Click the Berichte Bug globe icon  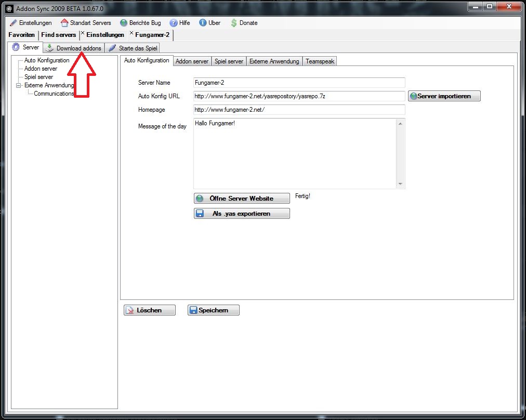click(124, 23)
